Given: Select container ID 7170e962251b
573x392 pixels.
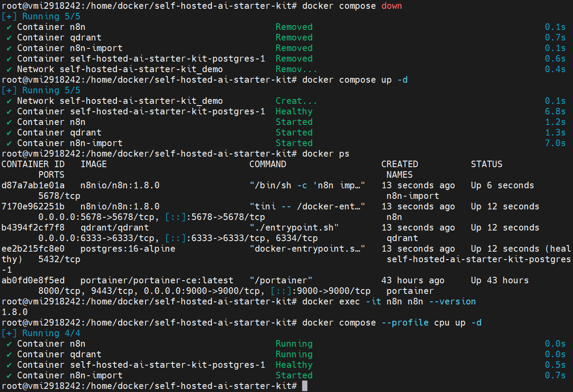Looking at the screenshot, I should pyautogui.click(x=33, y=206).
